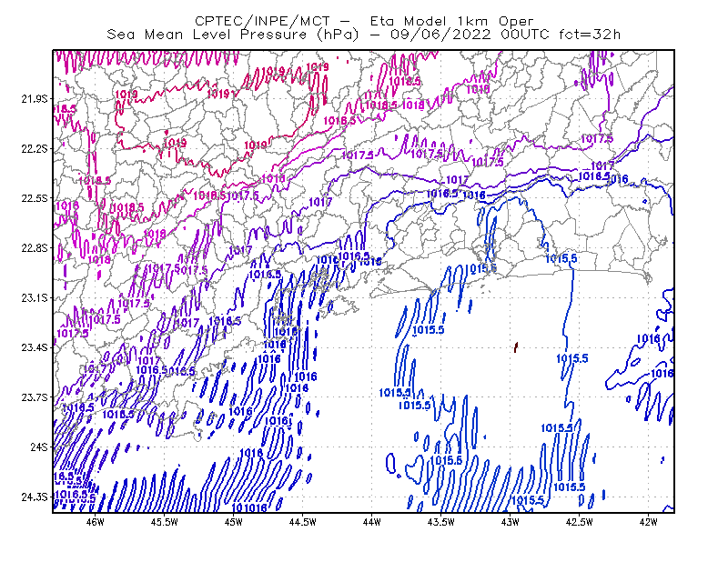Click the 44W longitude axis label
Viewport: 728px width, 562px height.
click(x=372, y=522)
